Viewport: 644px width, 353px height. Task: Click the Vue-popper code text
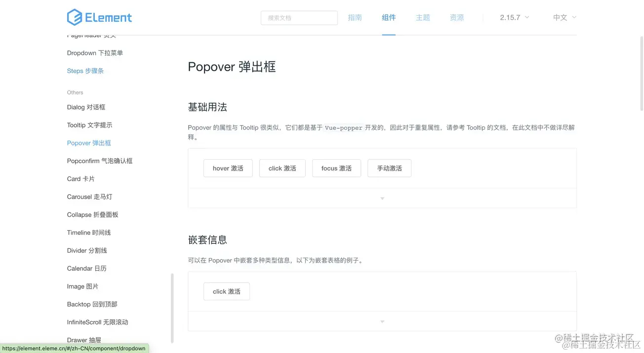coord(344,128)
